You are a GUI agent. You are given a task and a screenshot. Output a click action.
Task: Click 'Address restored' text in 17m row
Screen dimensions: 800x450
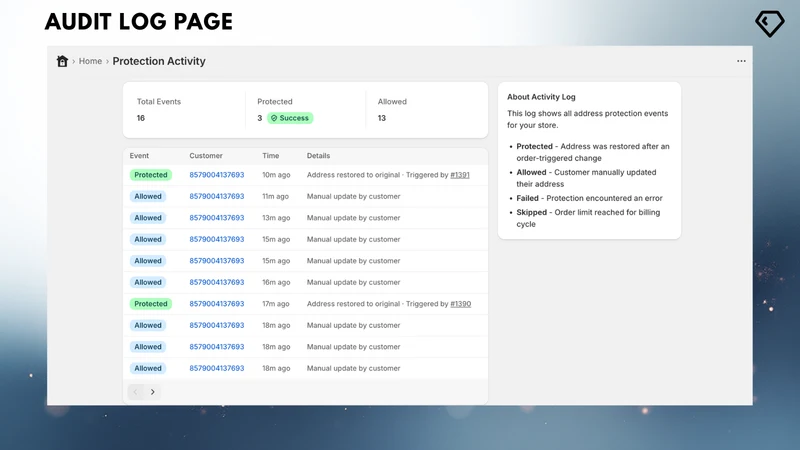pyautogui.click(x=353, y=304)
